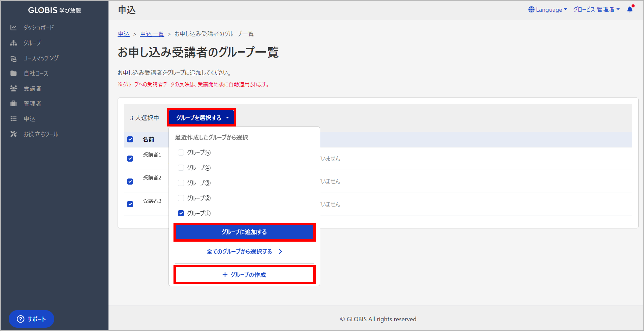Check the グループ④ checkbox
This screenshot has width=644, height=331.
point(181,168)
